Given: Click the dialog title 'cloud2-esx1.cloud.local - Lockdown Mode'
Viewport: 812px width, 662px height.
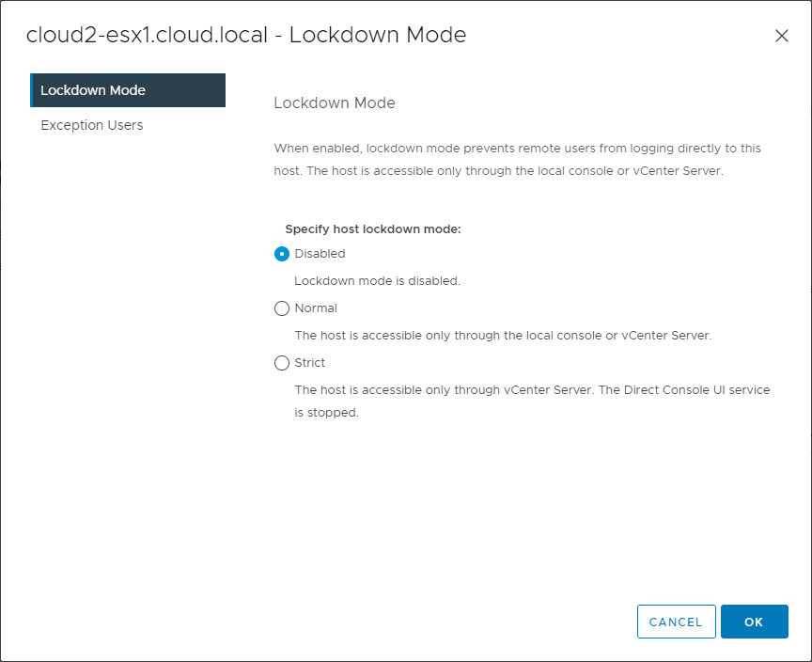Looking at the screenshot, I should [246, 36].
